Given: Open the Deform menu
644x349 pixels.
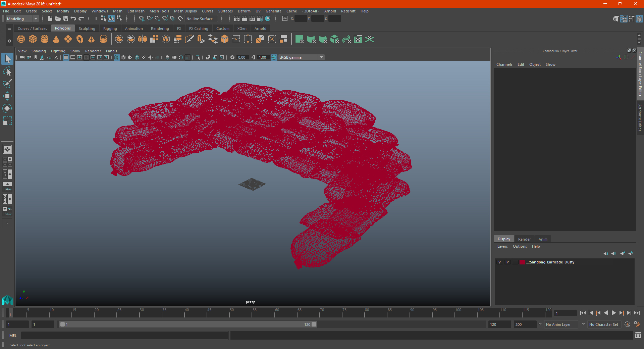Looking at the screenshot, I should point(244,11).
